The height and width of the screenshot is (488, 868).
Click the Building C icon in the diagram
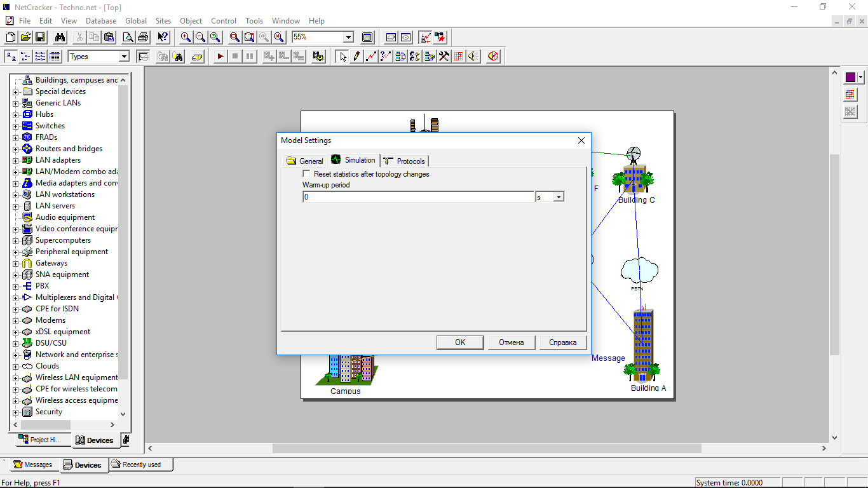tap(635, 170)
